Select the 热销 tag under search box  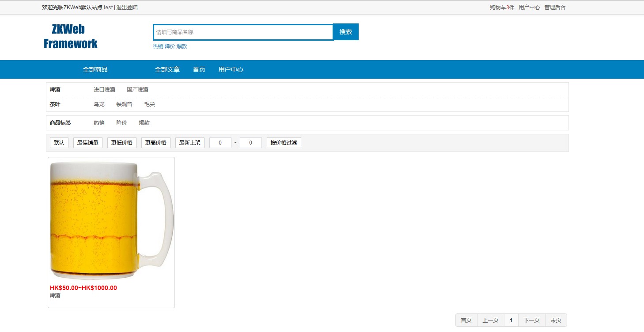click(x=158, y=46)
